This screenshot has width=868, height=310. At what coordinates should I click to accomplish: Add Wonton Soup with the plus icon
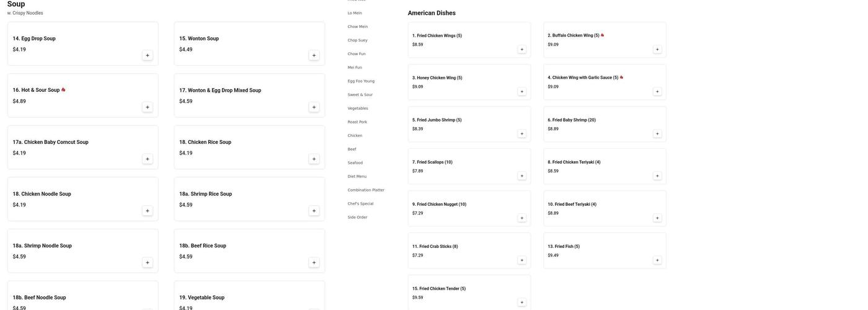[314, 55]
